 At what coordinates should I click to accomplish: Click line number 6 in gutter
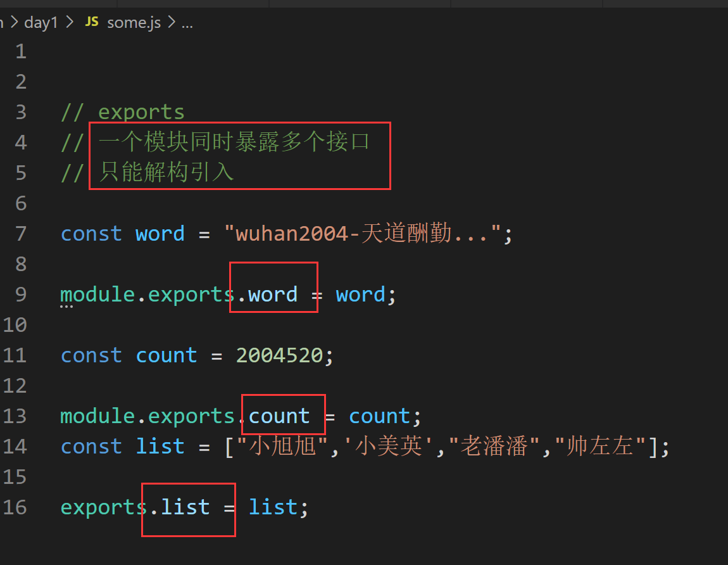(21, 203)
